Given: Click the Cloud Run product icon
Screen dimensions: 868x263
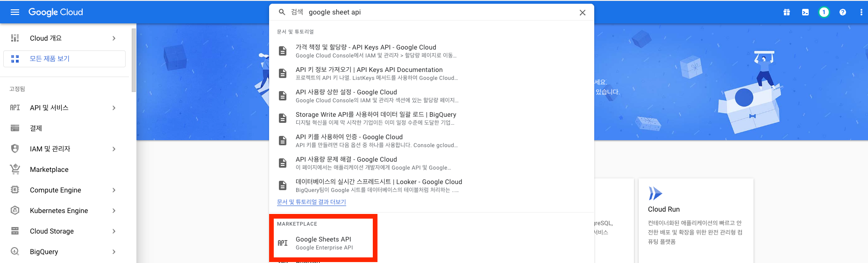Looking at the screenshot, I should (655, 193).
